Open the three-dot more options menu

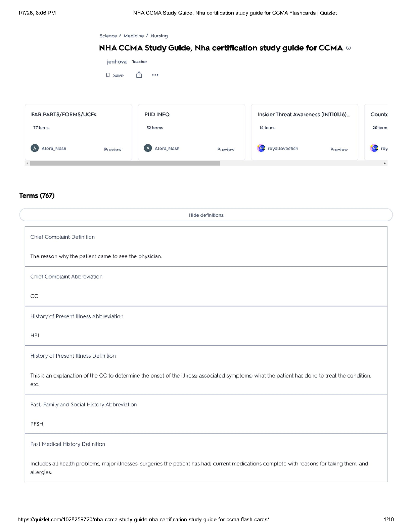[155, 75]
